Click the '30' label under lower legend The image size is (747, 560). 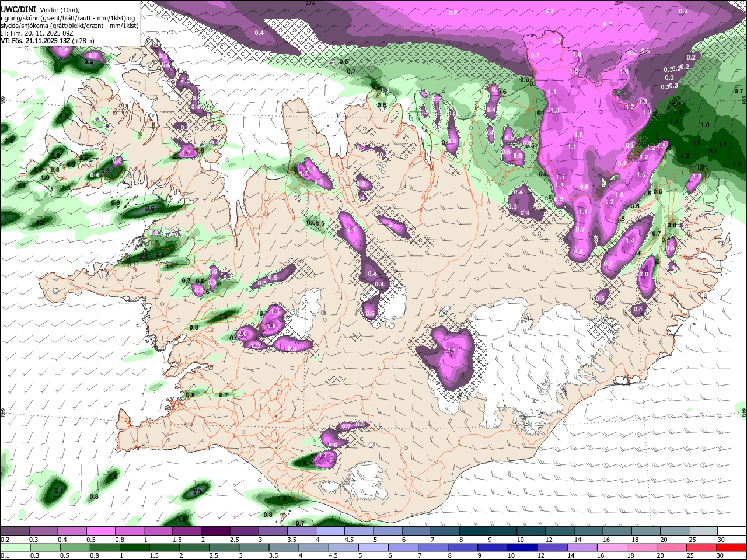click(720, 556)
